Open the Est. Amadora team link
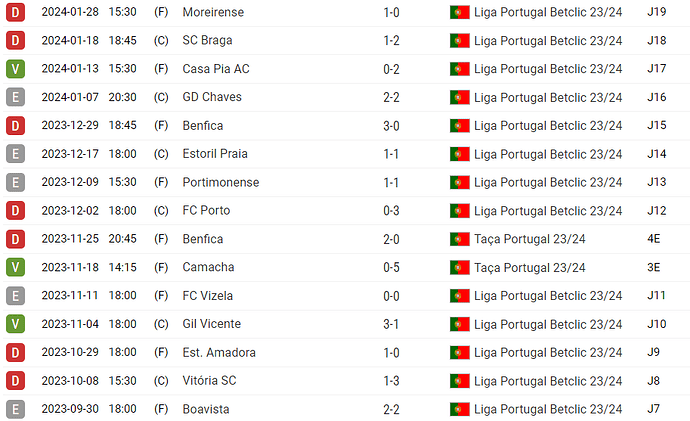Viewport: 690px width, 421px height. [219, 352]
